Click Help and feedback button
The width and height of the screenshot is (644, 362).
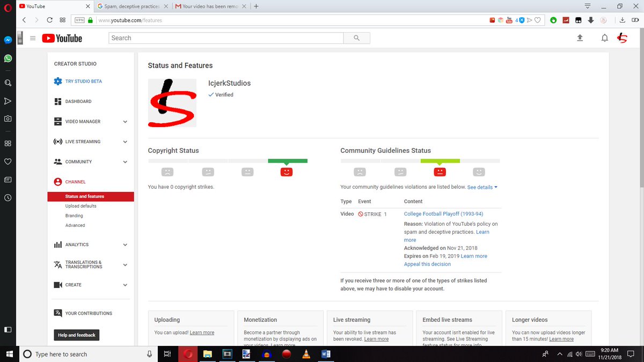coord(76,335)
